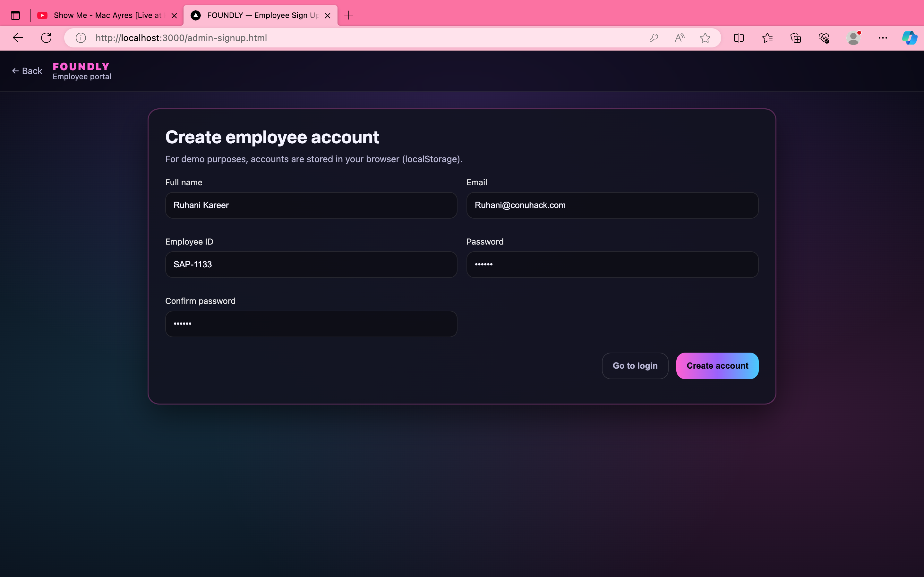Open Settings and more ellipsis menu
The width and height of the screenshot is (924, 577).
coord(883,38)
